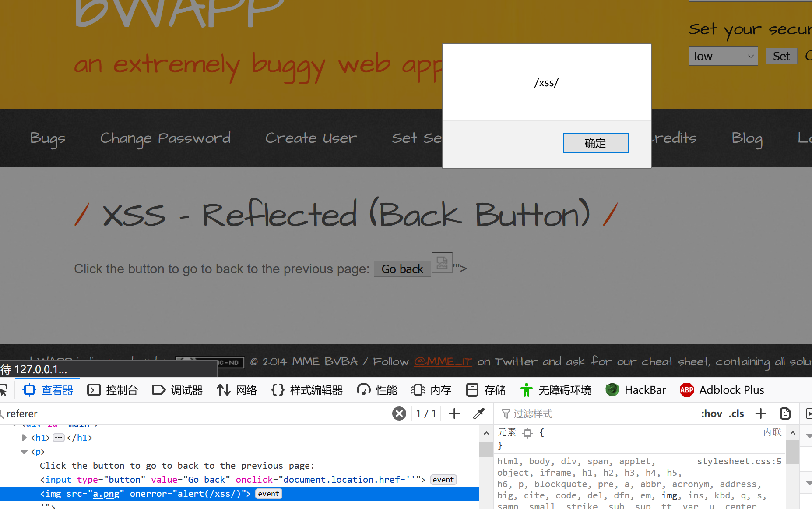The image size is (812, 509).
Task: Click the 确定 button in the alert dialog
Action: [x=595, y=143]
